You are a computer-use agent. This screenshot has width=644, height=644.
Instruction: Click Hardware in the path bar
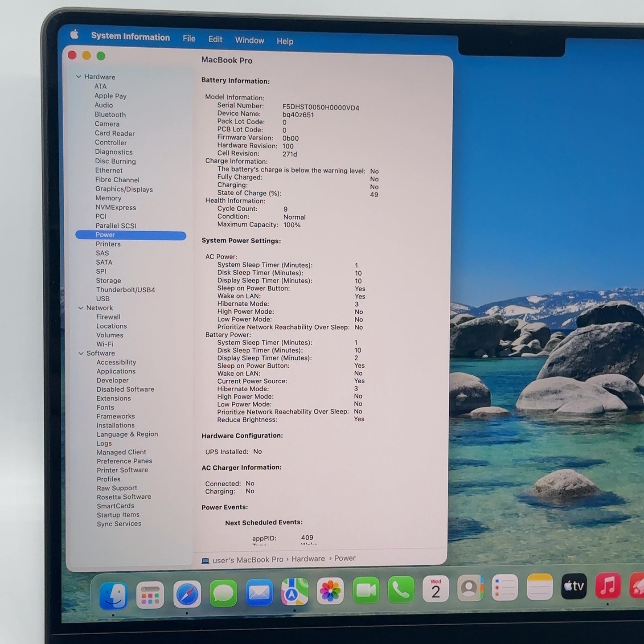click(308, 559)
